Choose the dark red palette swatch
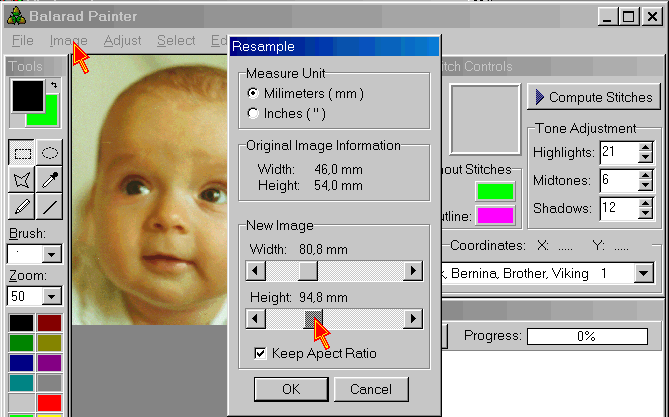This screenshot has height=417, width=669. pyautogui.click(x=49, y=323)
